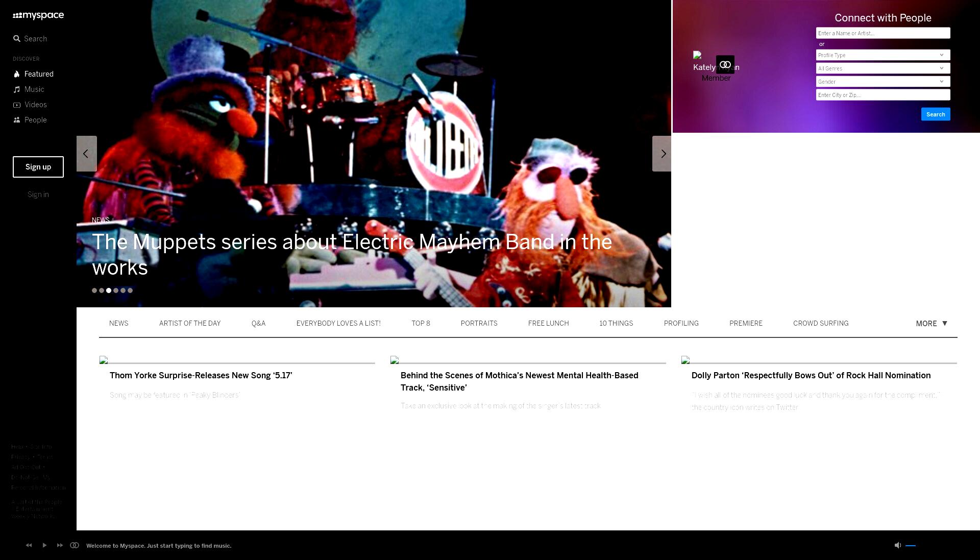
Task: Click the Sign in link
Action: point(38,194)
